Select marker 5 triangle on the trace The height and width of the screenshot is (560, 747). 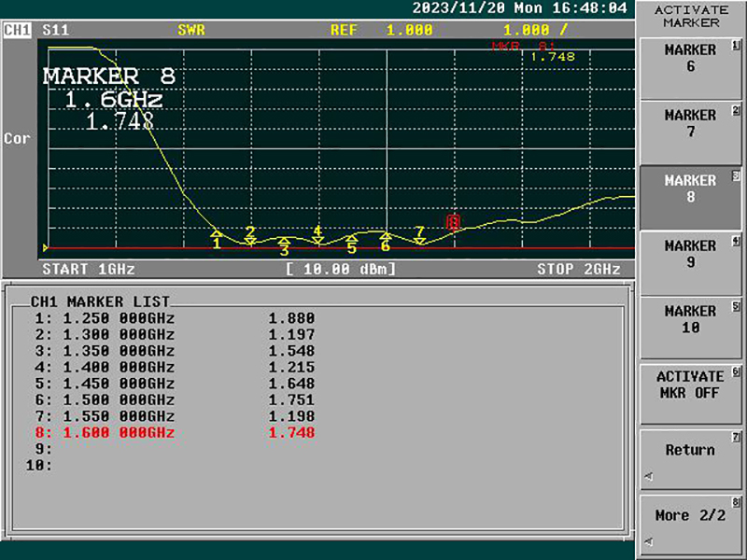(352, 238)
